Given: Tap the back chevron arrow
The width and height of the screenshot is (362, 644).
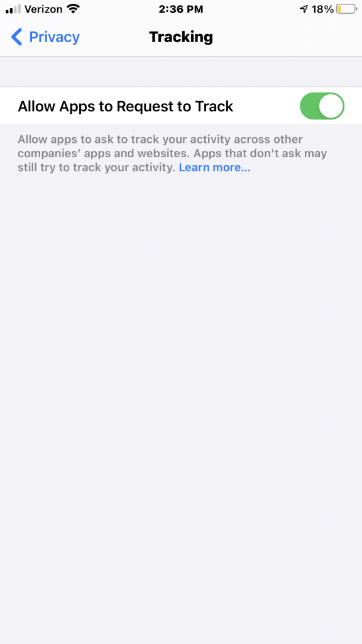Looking at the screenshot, I should click(16, 37).
